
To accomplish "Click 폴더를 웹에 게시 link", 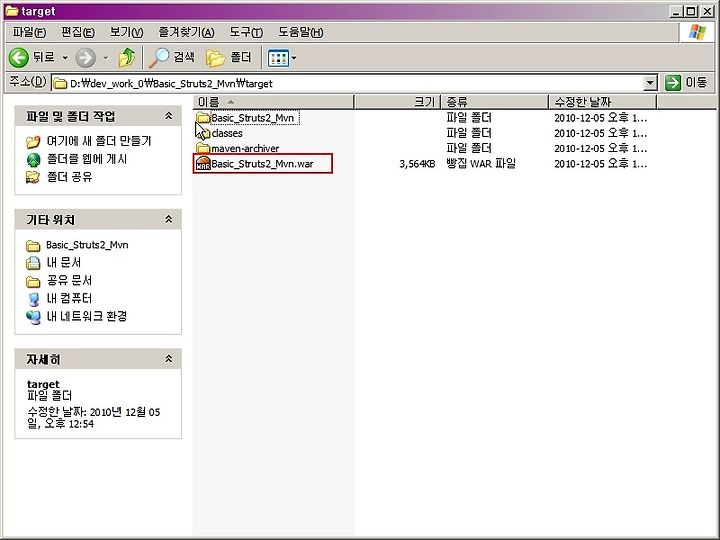I will tap(87, 159).
